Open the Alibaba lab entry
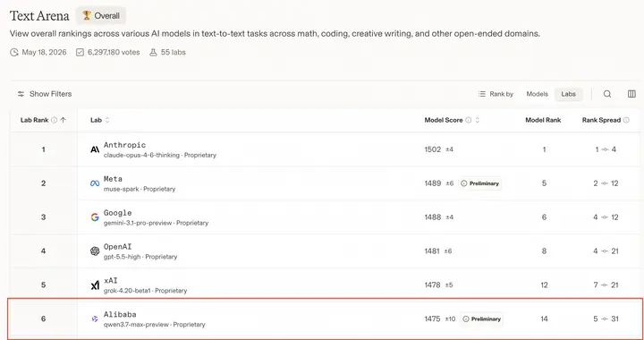Screen dimensions: 644x340 coord(120,315)
